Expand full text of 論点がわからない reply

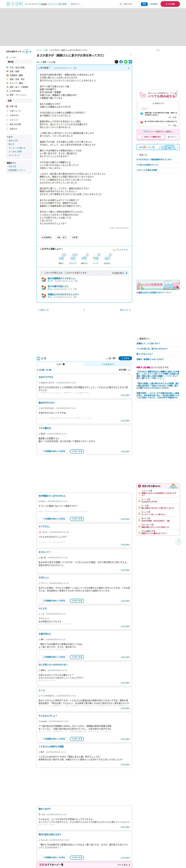(x=125, y=421)
